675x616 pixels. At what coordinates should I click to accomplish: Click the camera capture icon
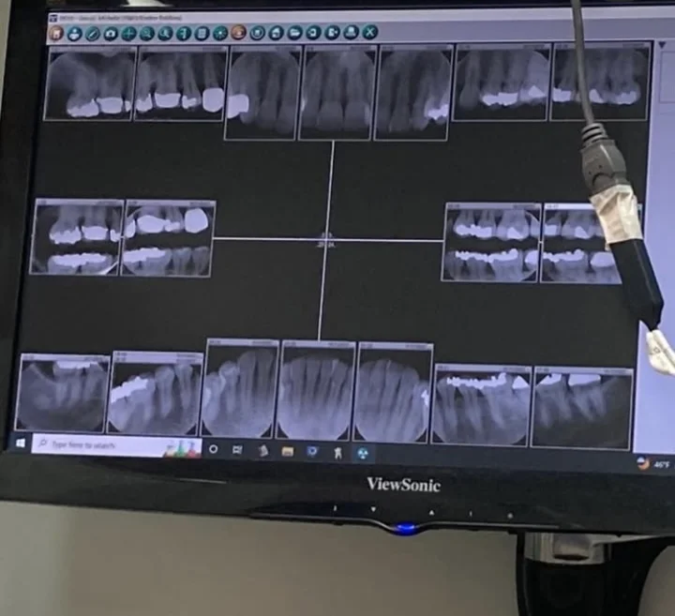[x=111, y=33]
